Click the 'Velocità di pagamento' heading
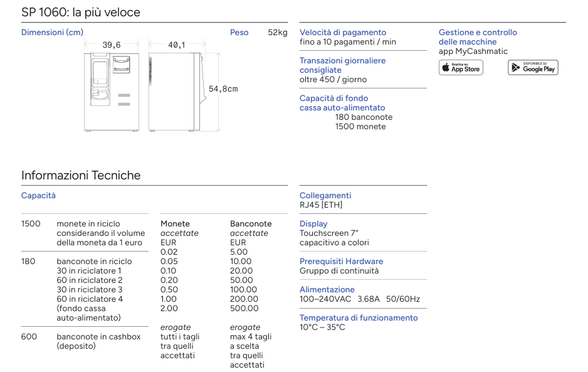Screen dimensions: 588x372 coord(343,33)
